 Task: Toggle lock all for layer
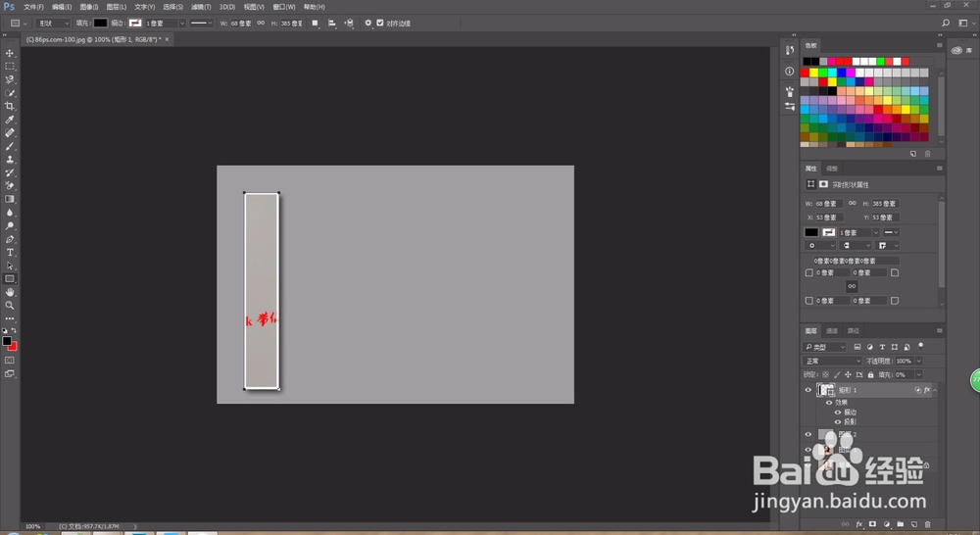pyautogui.click(x=870, y=374)
